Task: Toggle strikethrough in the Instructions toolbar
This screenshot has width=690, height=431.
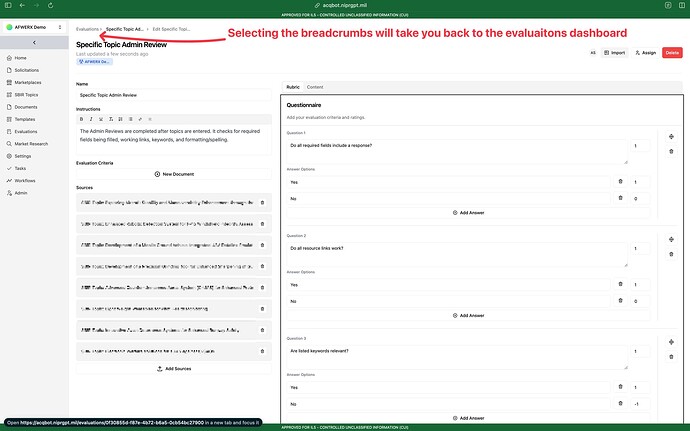Action: point(101,119)
